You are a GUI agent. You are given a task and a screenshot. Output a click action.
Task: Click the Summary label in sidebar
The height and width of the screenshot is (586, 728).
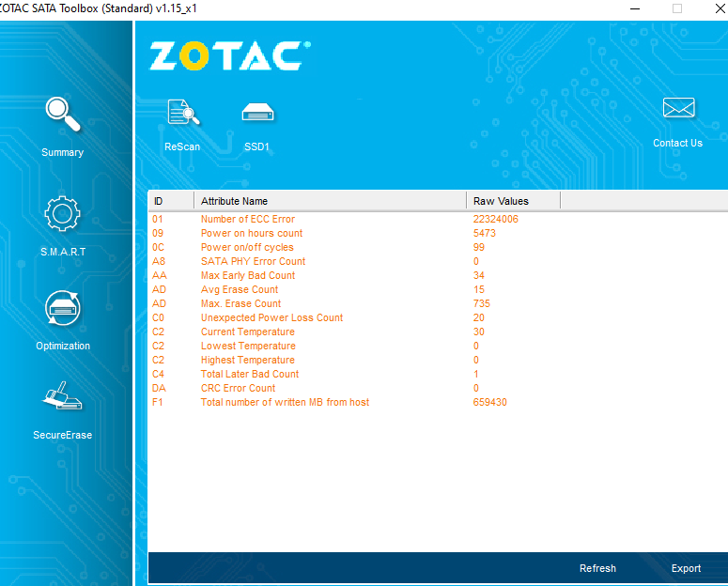(x=63, y=152)
